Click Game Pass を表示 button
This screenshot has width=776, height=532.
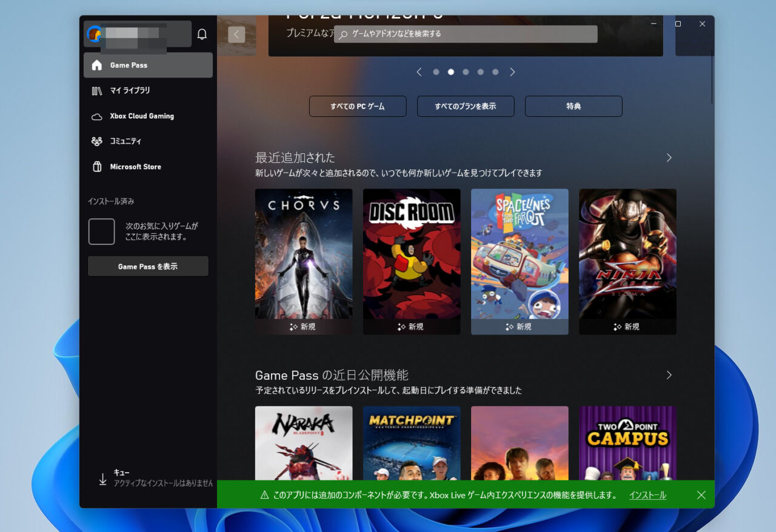point(148,267)
